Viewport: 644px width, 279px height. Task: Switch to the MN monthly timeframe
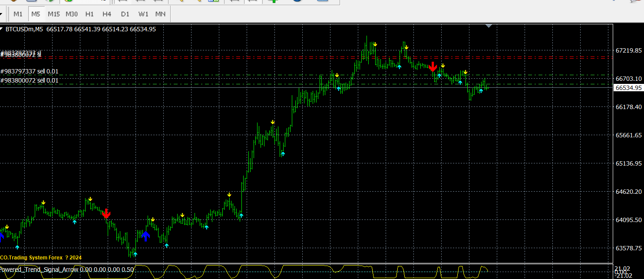(x=161, y=14)
